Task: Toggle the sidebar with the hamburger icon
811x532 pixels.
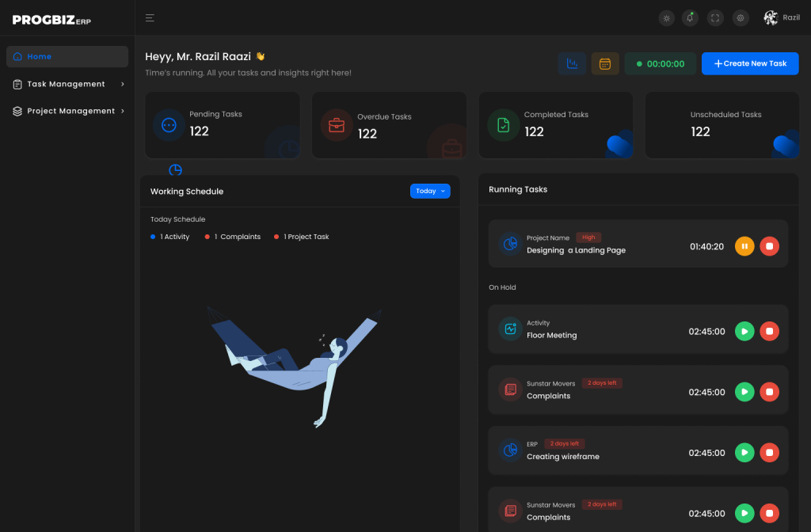Action: coord(150,17)
